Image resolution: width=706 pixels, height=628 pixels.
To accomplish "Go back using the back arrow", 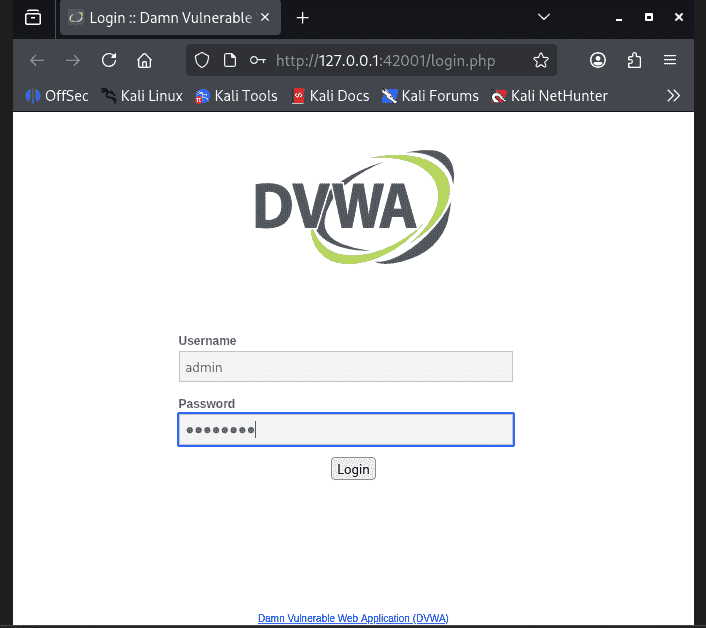I will [x=37, y=60].
